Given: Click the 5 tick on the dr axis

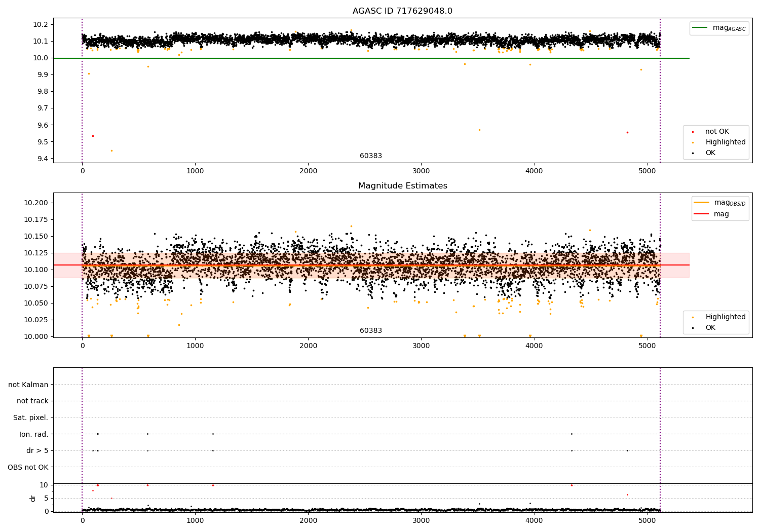Looking at the screenshot, I should 46,499.
